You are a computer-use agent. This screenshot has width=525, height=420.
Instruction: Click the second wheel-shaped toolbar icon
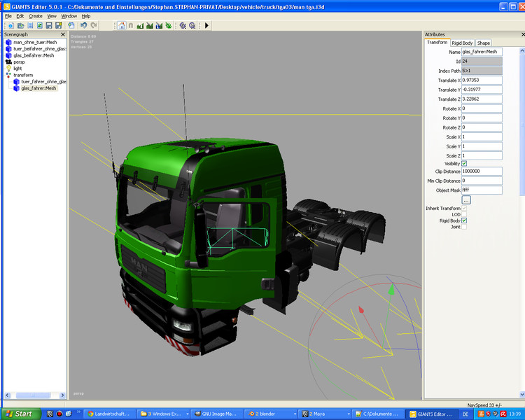click(x=192, y=25)
